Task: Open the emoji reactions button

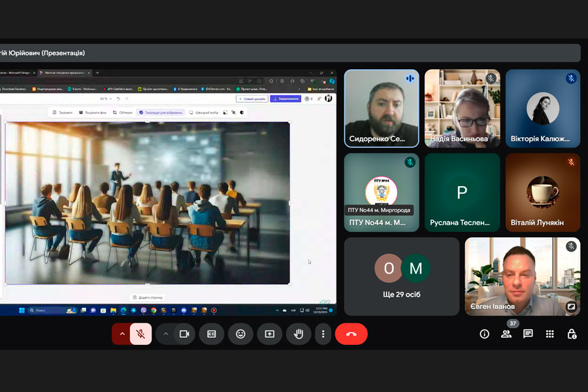Action: pyautogui.click(x=240, y=334)
